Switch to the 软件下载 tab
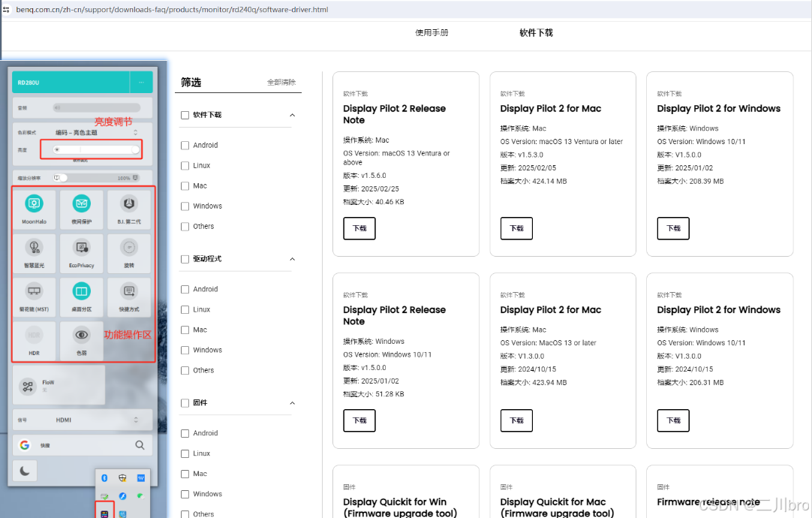Viewport: 812px width, 518px height. [536, 32]
